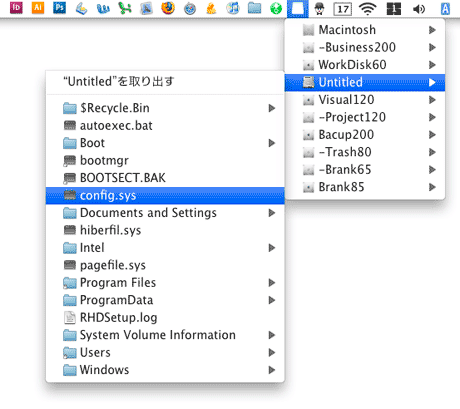Select the WorkDisk60 volume
Viewport: 460px width, 409px height.
(365, 65)
